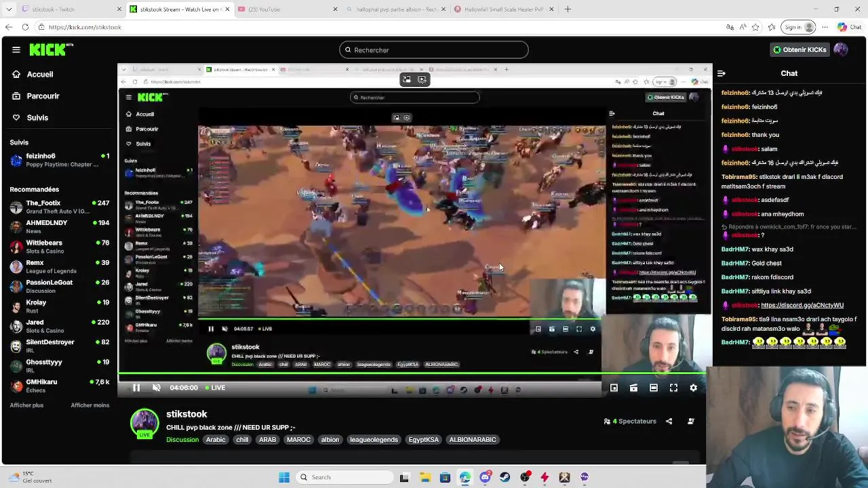
Task: Open the stikstook channel name link
Action: point(186,414)
